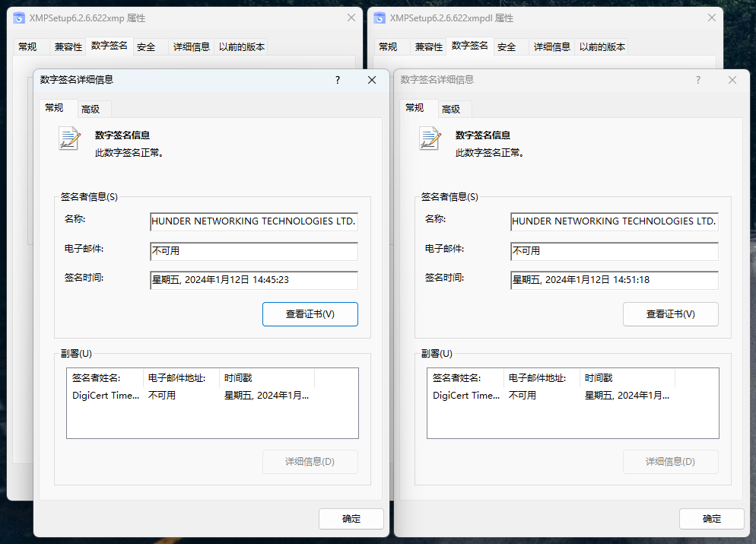756x544 pixels.
Task: Click 查看证书(V) for the signature timed 14:45:23
Action: point(310,314)
